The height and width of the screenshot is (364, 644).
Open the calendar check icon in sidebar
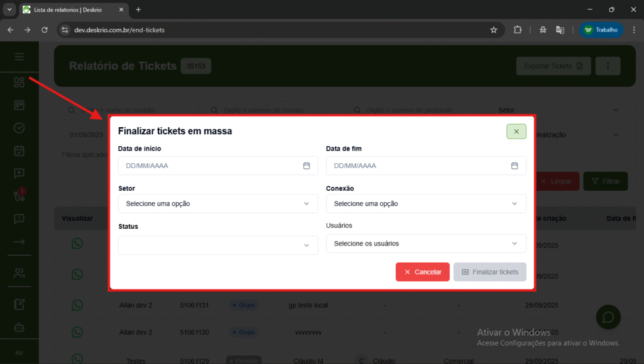(x=19, y=151)
